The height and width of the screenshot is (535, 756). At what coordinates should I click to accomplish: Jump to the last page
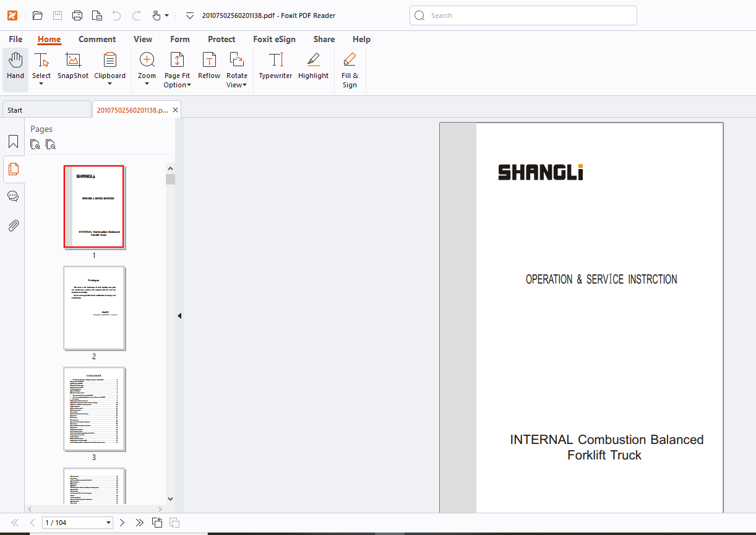(140, 523)
